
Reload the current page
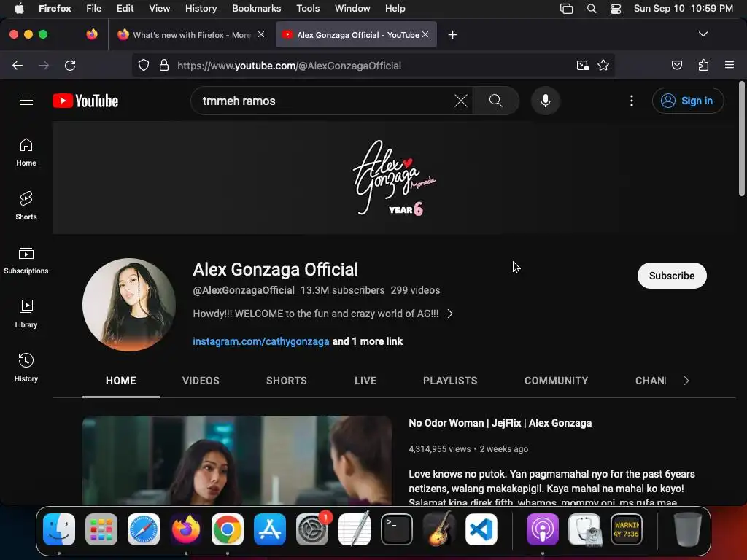click(70, 65)
